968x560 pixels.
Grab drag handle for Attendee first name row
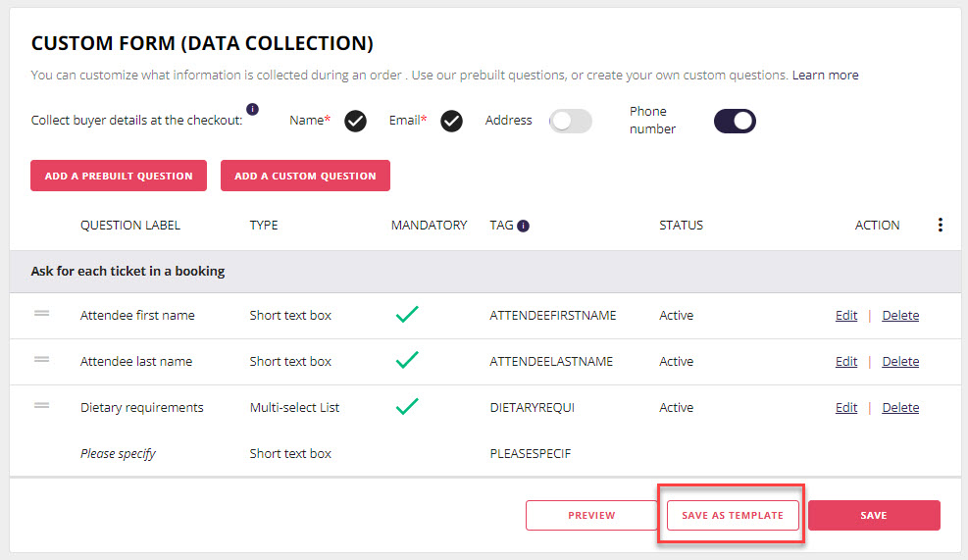click(x=42, y=314)
